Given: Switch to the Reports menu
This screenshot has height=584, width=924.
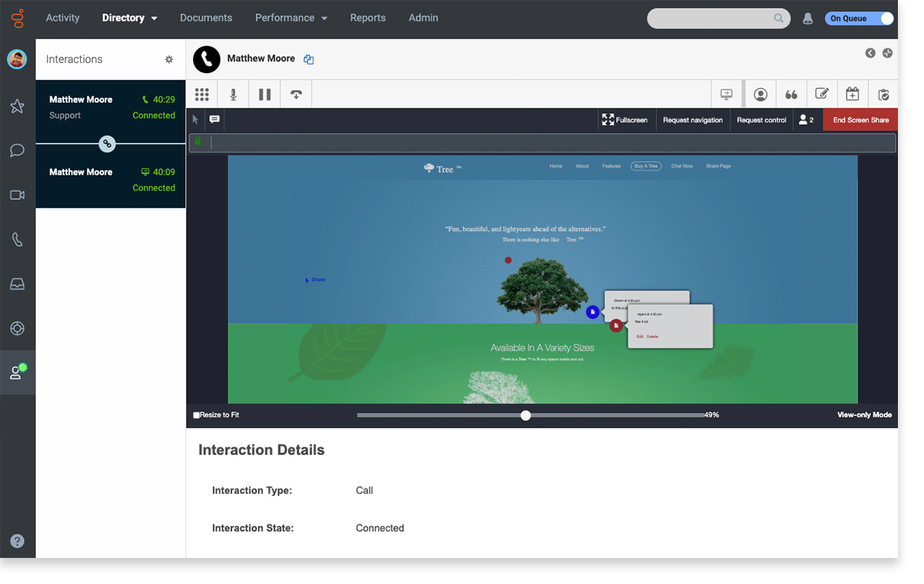Looking at the screenshot, I should (368, 18).
